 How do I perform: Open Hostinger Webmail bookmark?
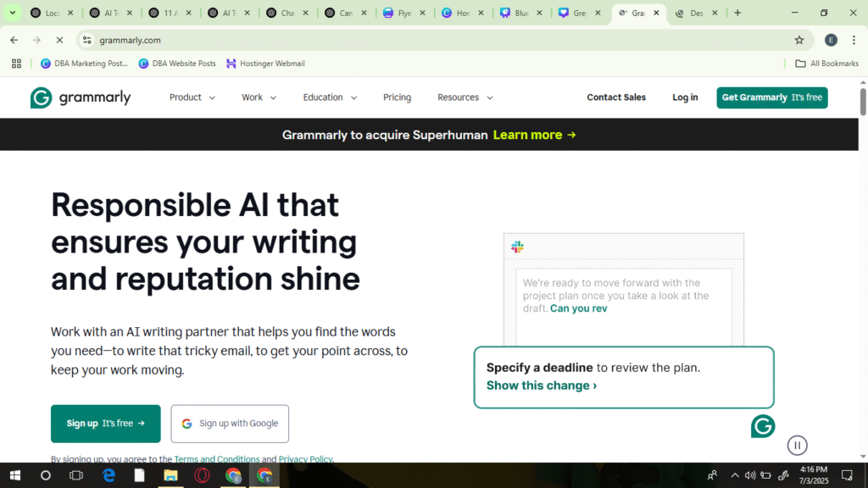(265, 64)
